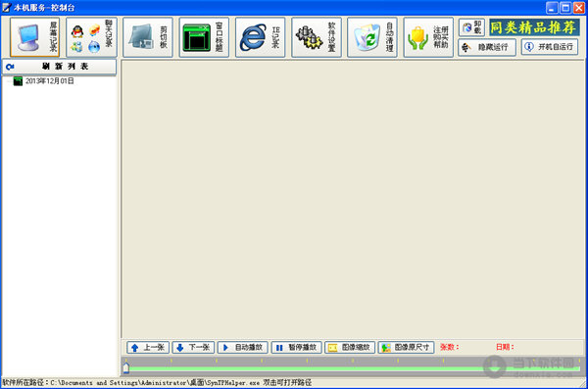
Task: Click the 图像缩放 image zoom button
Action: click(x=350, y=348)
